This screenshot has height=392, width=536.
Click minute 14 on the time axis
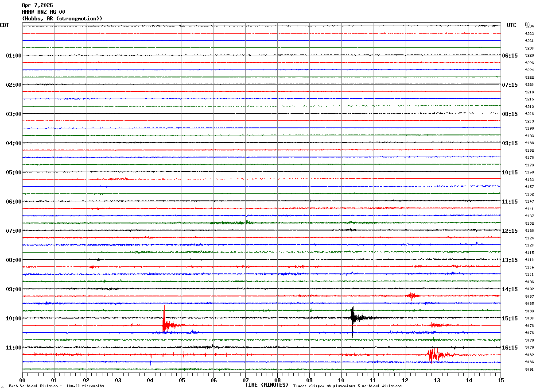click(469, 380)
